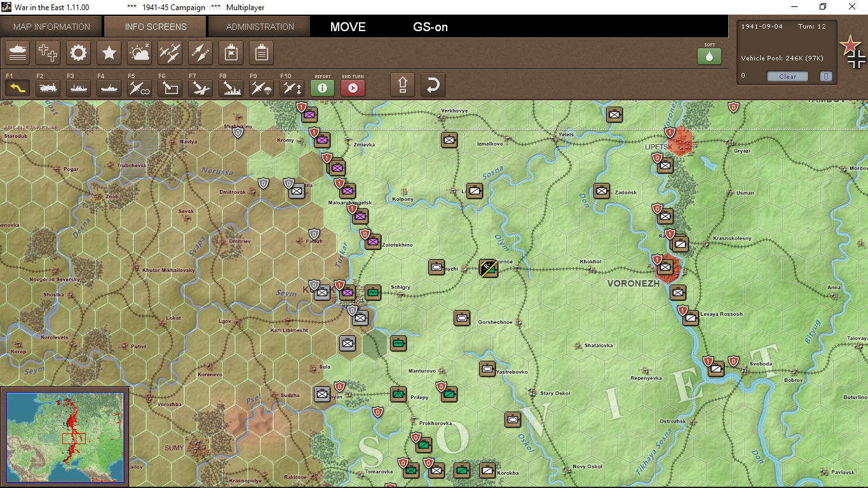The image size is (868, 488).
Task: Click the LIPETSK city label
Action: pyautogui.click(x=658, y=147)
